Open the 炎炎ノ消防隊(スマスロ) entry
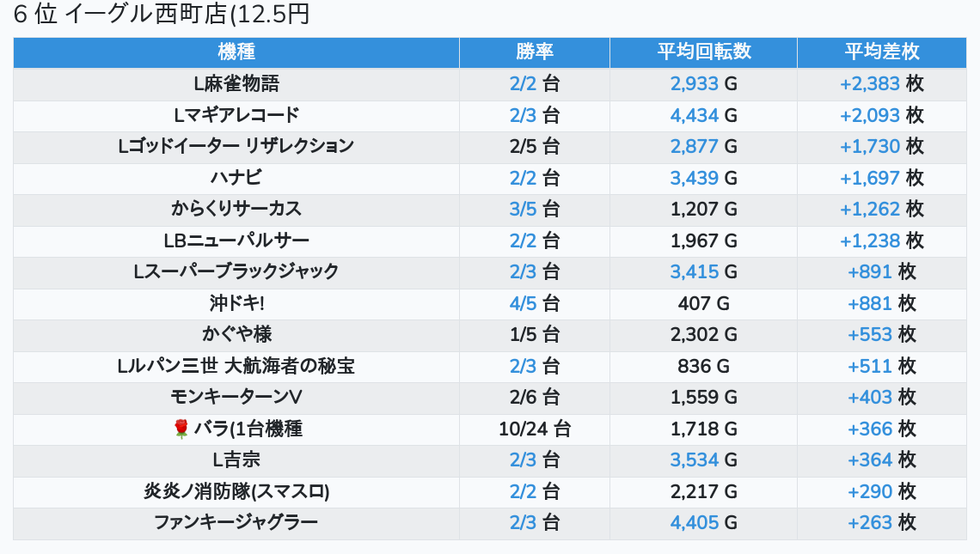980x554 pixels. pyautogui.click(x=236, y=491)
